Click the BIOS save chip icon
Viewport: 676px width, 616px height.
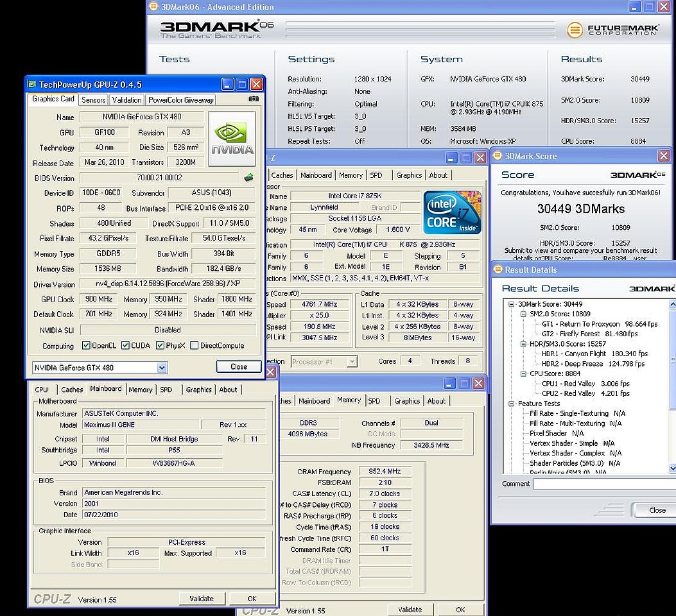pos(248,178)
